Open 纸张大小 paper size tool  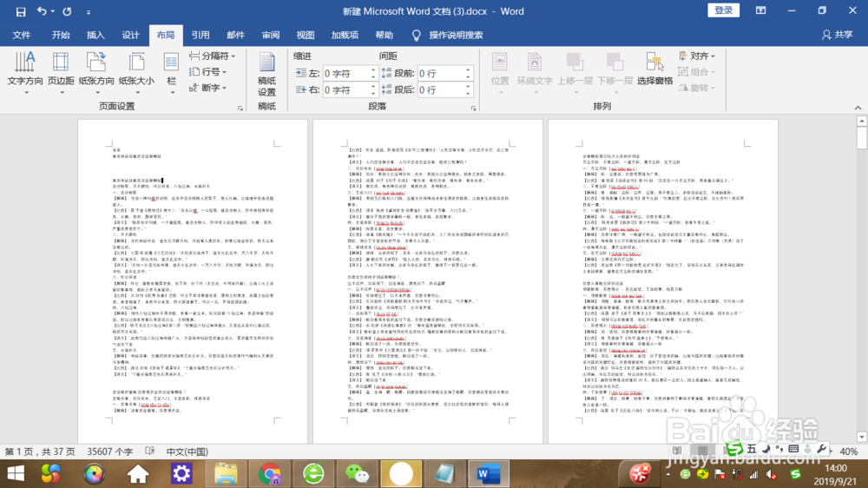136,73
